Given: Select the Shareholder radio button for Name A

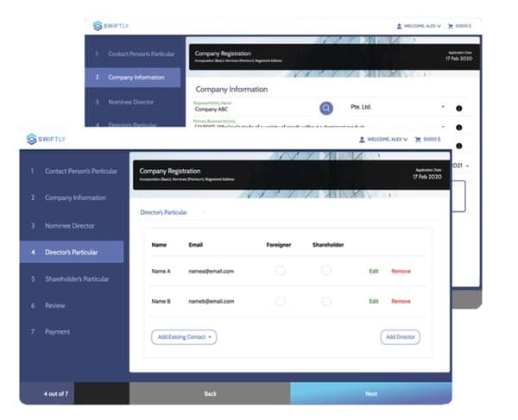Looking at the screenshot, I should (x=326, y=271).
